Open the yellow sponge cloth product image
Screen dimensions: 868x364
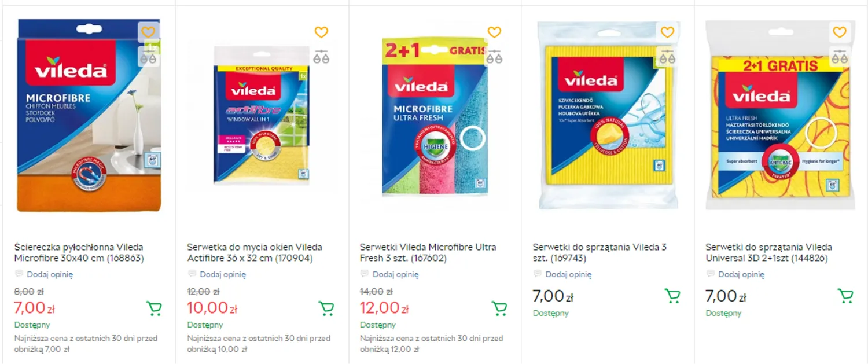606,116
